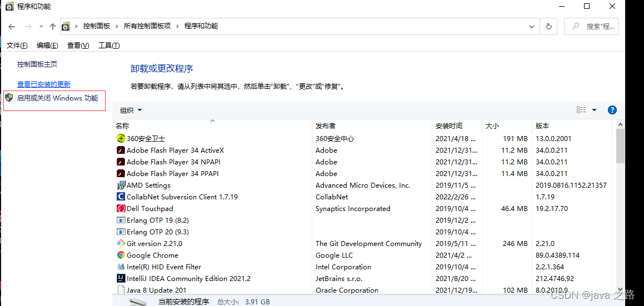Open 查看已安装的更新 link
This screenshot has height=306, width=644.
43,84
